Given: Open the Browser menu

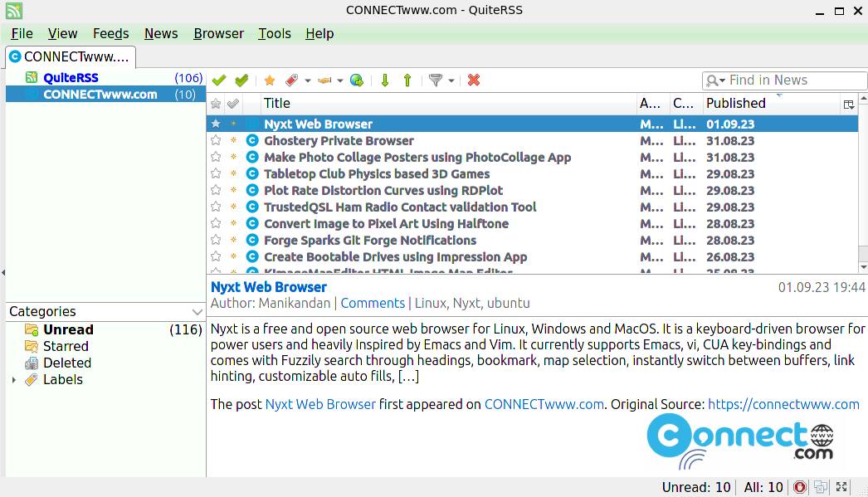Looking at the screenshot, I should tap(219, 34).
